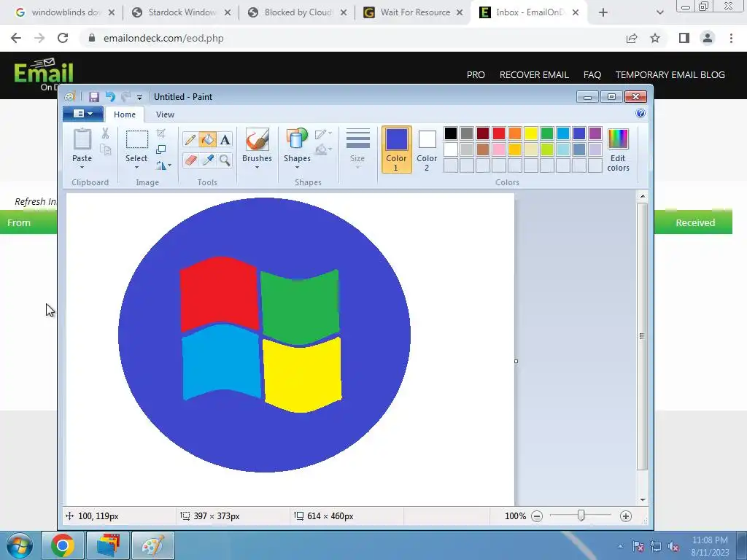This screenshot has width=747, height=560.
Task: Select the Pencil tool in Paint
Action: click(190, 139)
